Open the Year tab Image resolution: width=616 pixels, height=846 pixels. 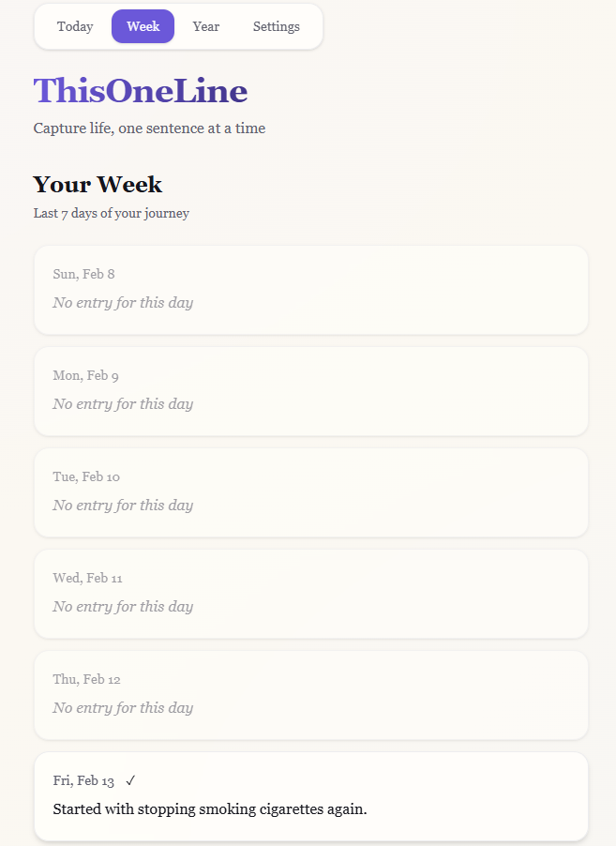coord(206,26)
